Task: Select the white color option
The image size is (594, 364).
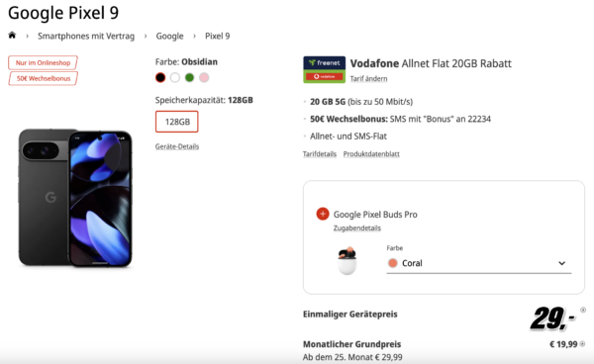Action: [174, 77]
